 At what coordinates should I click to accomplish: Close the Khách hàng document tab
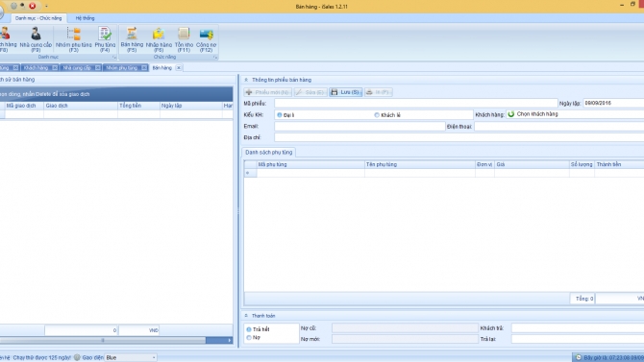coord(55,68)
